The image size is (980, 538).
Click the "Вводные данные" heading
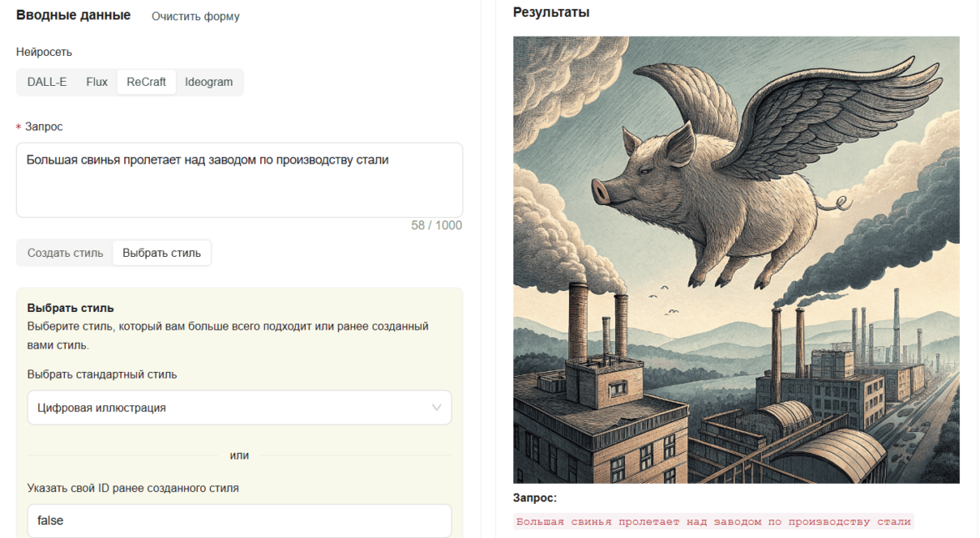coord(73,15)
